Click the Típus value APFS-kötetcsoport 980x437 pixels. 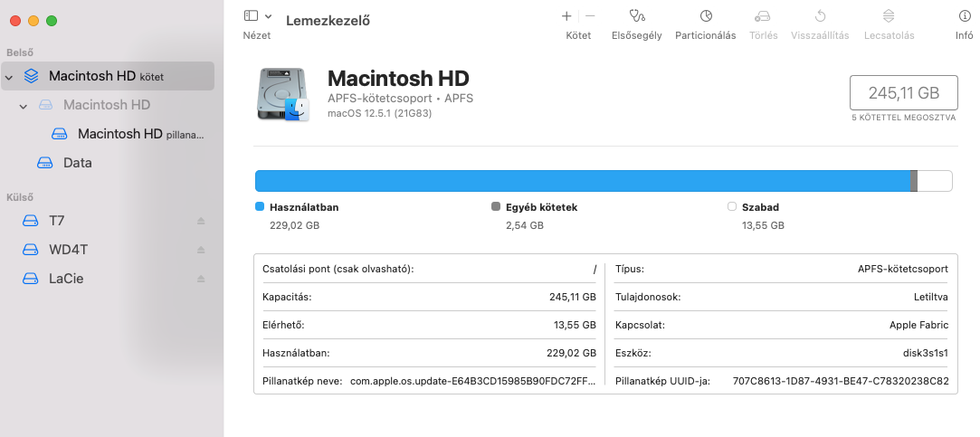point(903,269)
